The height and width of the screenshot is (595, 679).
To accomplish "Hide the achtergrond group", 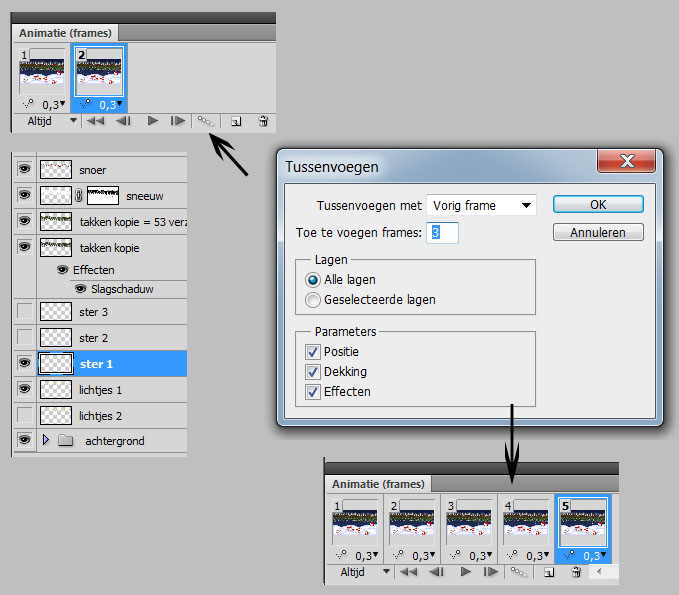I will pyautogui.click(x=25, y=440).
